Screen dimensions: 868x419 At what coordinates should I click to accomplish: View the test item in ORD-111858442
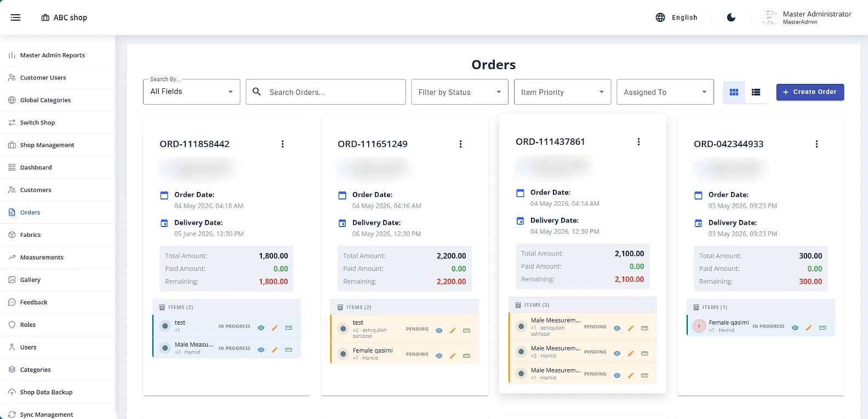(261, 327)
